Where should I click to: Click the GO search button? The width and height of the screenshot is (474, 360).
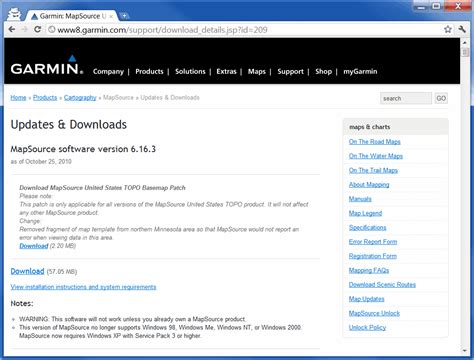click(x=441, y=98)
